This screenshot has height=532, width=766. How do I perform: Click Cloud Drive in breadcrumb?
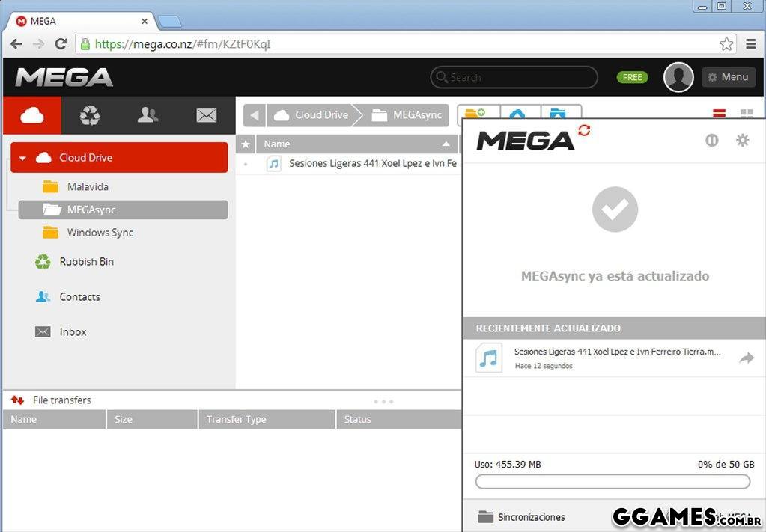coord(313,115)
